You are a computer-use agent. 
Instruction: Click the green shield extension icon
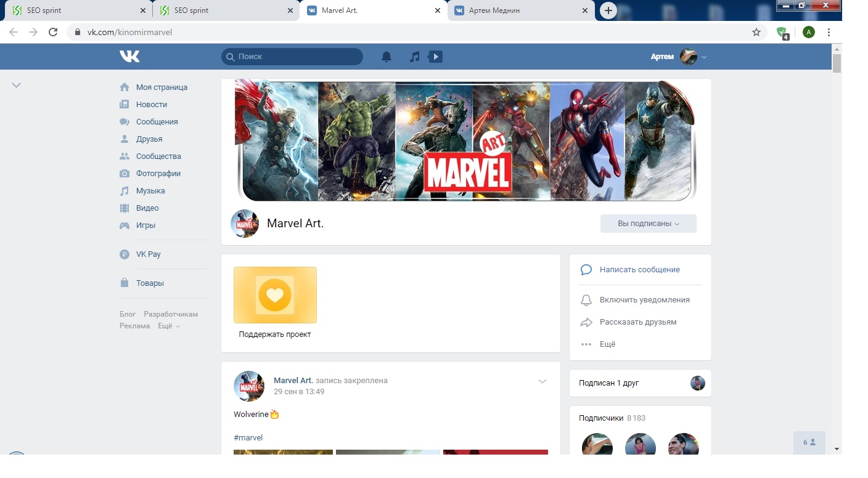pos(782,33)
